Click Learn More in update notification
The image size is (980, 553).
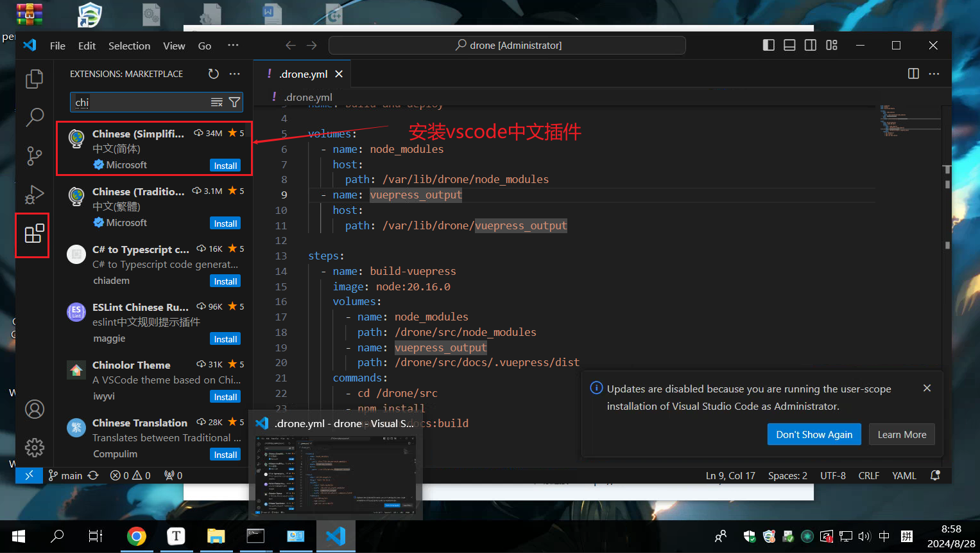[902, 434]
